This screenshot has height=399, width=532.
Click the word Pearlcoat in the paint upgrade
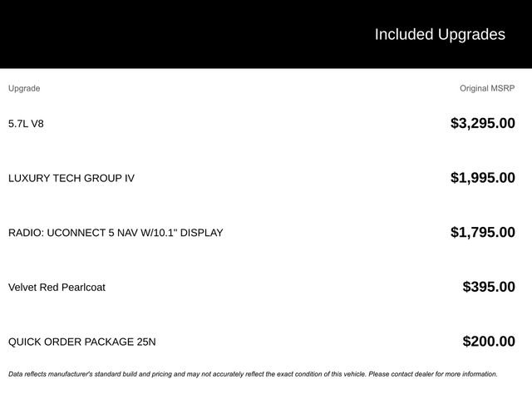pos(83,288)
